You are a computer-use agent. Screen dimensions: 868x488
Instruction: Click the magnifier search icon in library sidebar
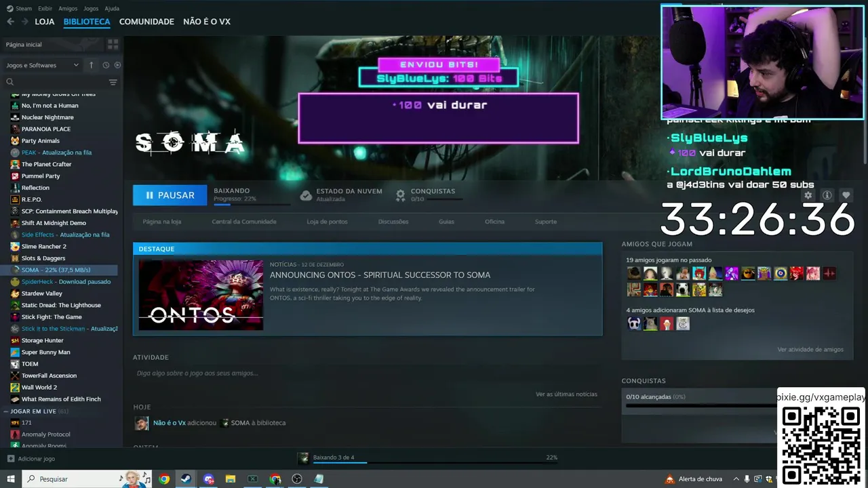(x=10, y=82)
